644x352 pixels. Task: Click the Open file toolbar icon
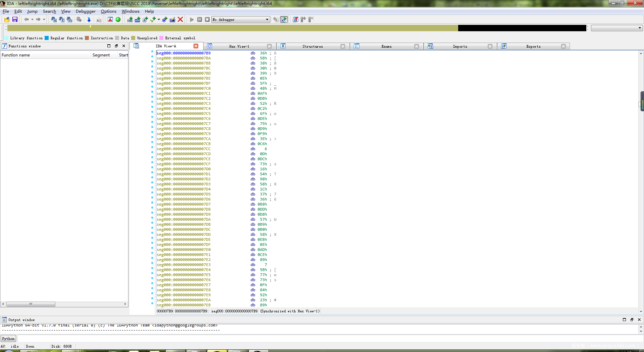(7, 19)
